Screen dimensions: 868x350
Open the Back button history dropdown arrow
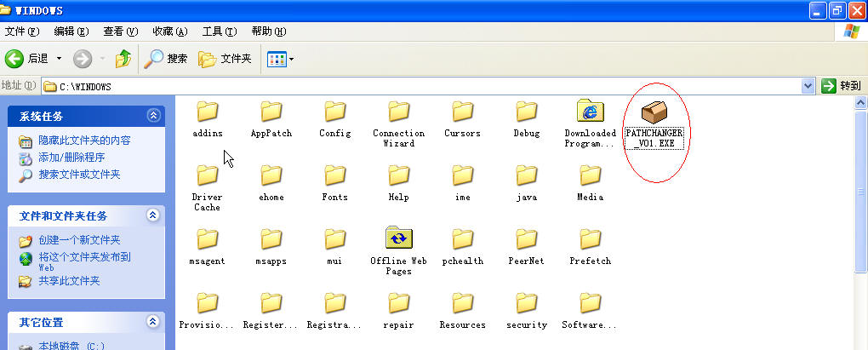pyautogui.click(x=60, y=59)
